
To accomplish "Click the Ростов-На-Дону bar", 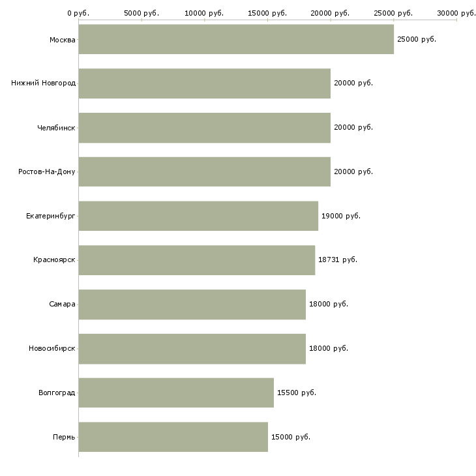I will (204, 171).
